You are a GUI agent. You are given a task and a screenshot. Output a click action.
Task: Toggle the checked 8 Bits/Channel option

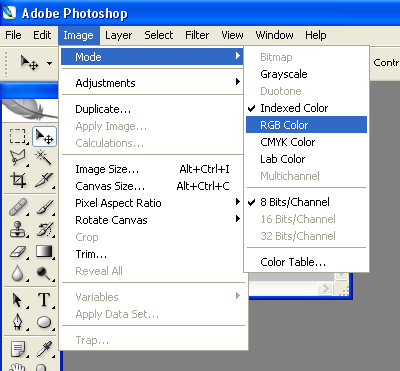pos(306,202)
